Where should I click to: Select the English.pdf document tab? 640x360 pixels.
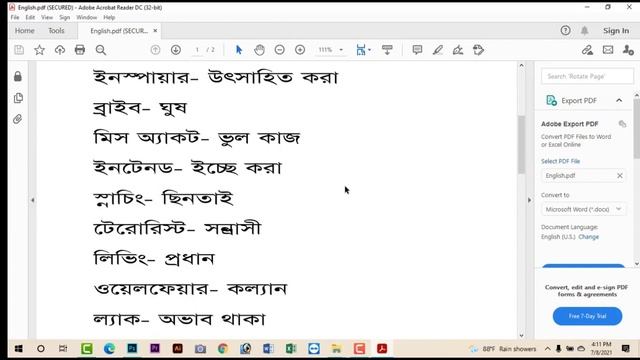point(119,31)
